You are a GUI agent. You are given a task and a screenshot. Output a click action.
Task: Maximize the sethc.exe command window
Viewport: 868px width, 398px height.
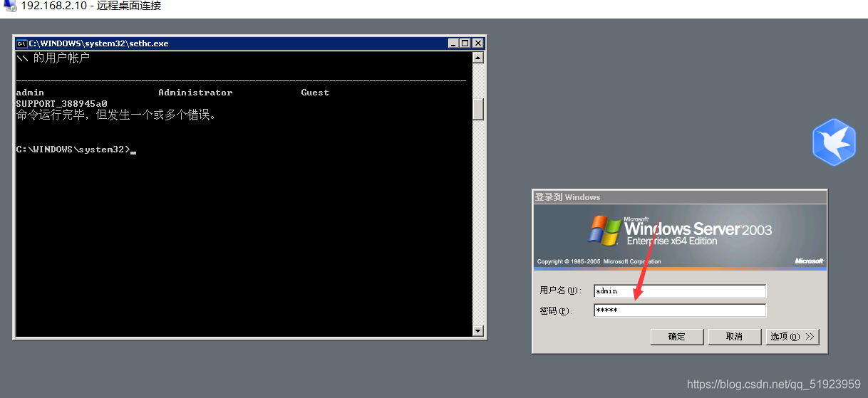pyautogui.click(x=465, y=43)
